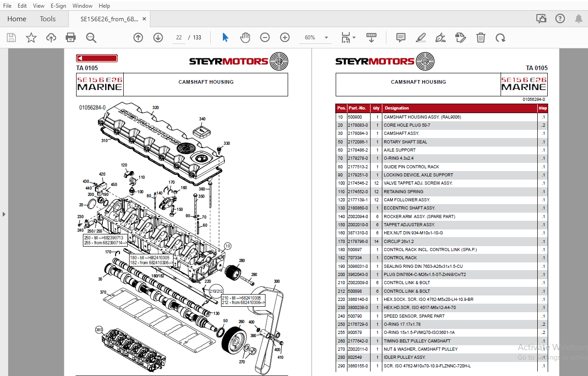Viewport: 588px width, 376px height.
Task: Open the Help menu
Action: 104,6
